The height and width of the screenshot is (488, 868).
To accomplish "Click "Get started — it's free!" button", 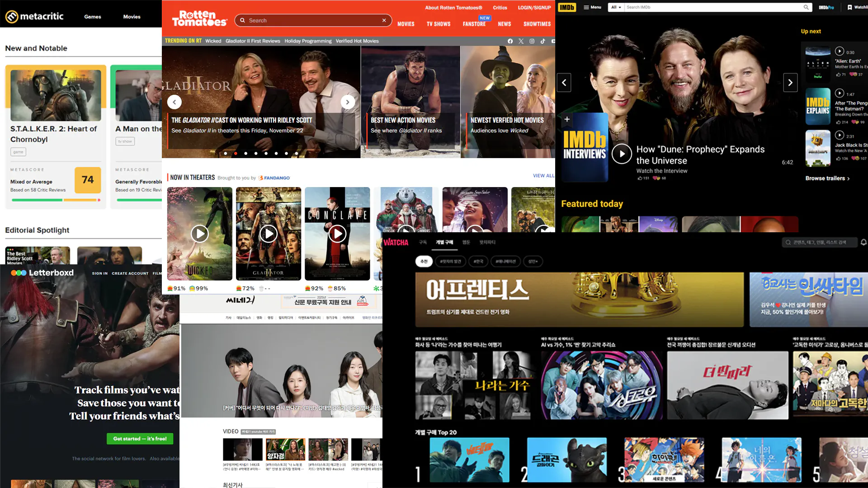I will (140, 439).
